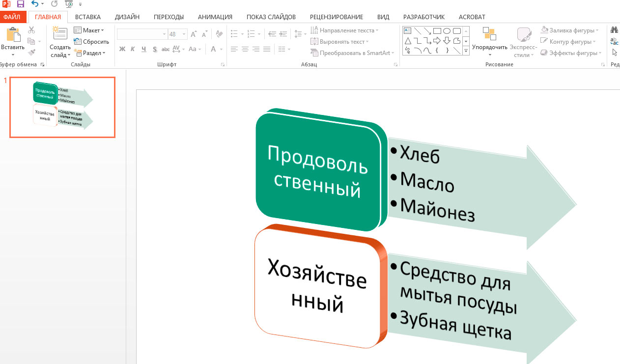Increase the list indent level
The height and width of the screenshot is (364, 620).
(x=282, y=34)
